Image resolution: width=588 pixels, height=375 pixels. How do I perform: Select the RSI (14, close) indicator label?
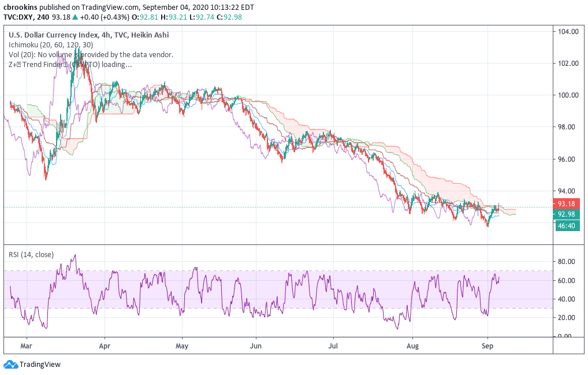point(31,255)
